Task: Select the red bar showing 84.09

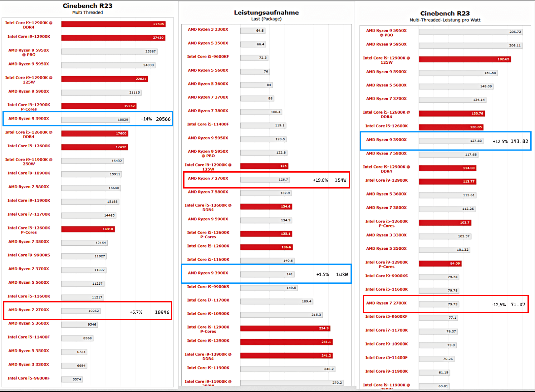Action: coord(440,264)
